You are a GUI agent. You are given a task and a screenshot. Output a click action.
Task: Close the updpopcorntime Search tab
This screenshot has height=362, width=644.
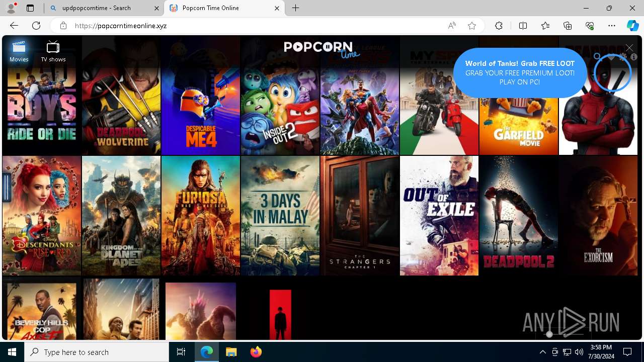coord(157,8)
